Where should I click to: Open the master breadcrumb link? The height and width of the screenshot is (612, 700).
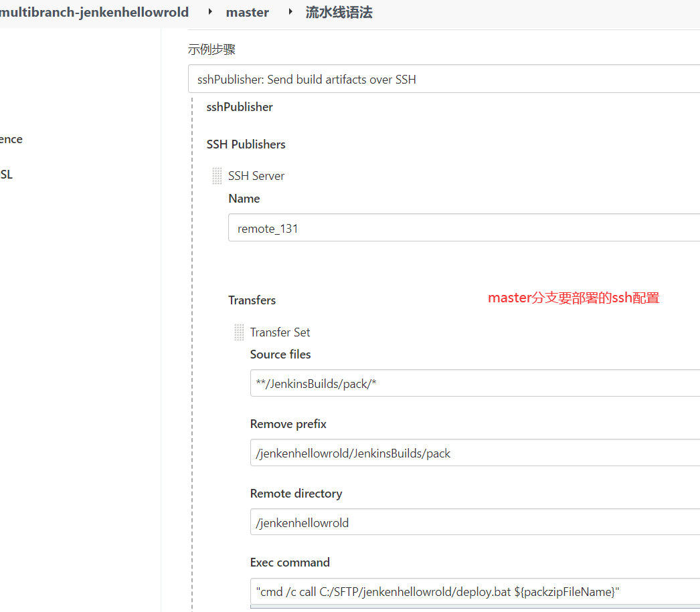[248, 12]
